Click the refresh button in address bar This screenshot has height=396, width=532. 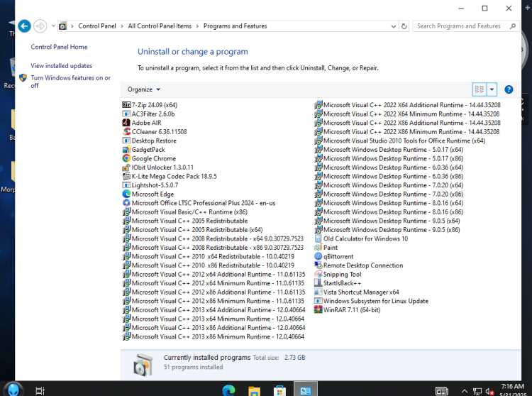[x=404, y=26]
